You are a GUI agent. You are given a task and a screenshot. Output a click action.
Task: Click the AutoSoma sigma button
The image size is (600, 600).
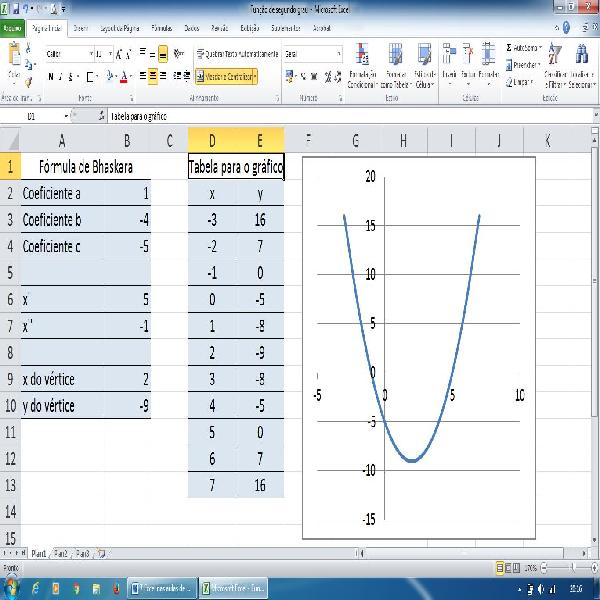tap(523, 48)
